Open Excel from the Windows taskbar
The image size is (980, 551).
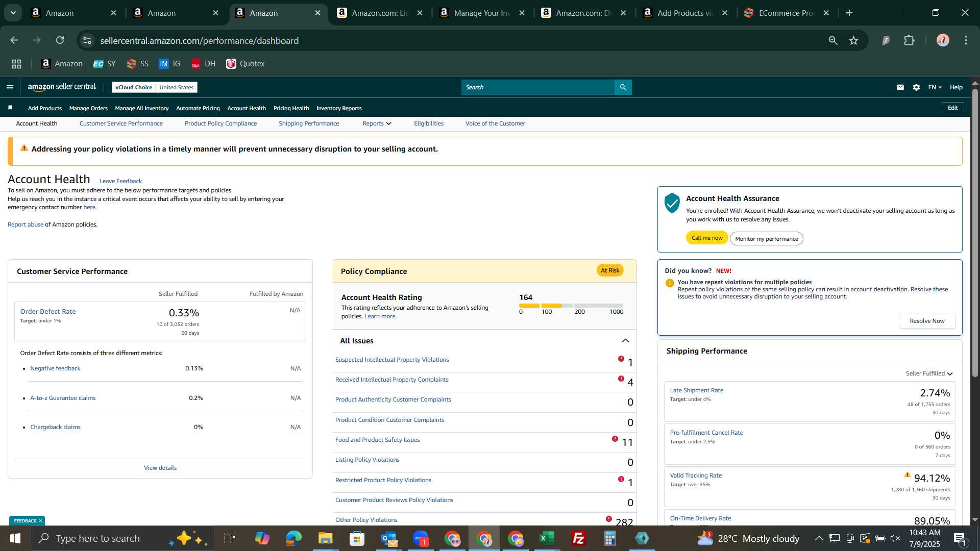(547, 538)
